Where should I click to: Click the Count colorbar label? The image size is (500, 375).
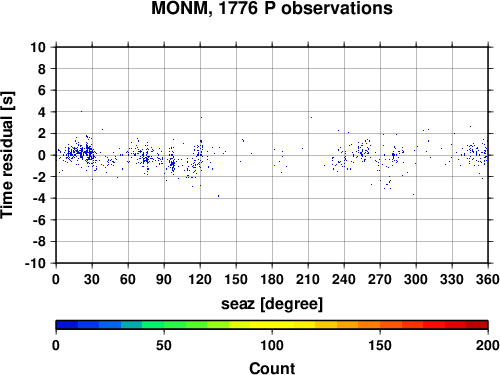point(272,368)
